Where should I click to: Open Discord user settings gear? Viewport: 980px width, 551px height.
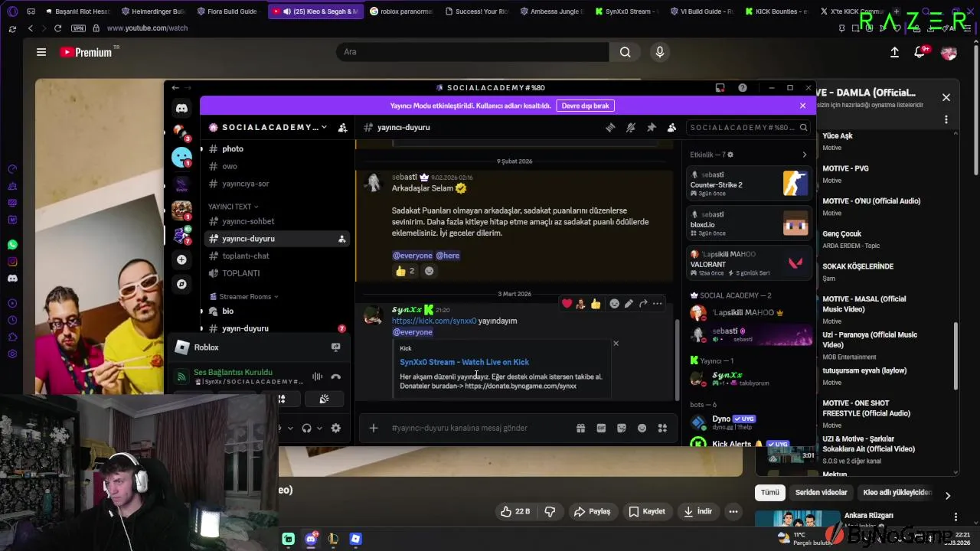click(335, 429)
